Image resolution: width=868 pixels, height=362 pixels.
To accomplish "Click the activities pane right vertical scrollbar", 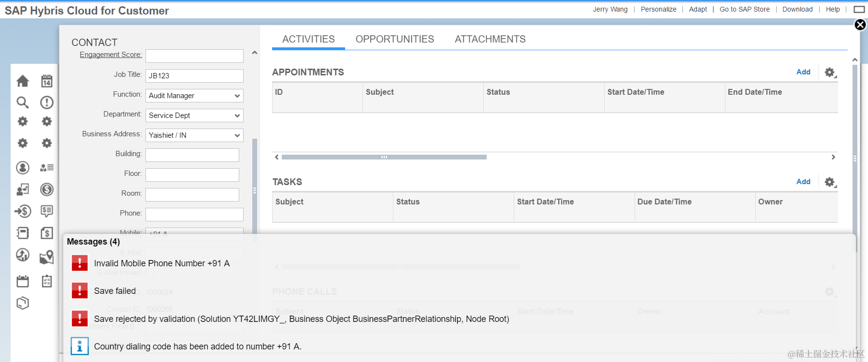I will pyautogui.click(x=855, y=159).
